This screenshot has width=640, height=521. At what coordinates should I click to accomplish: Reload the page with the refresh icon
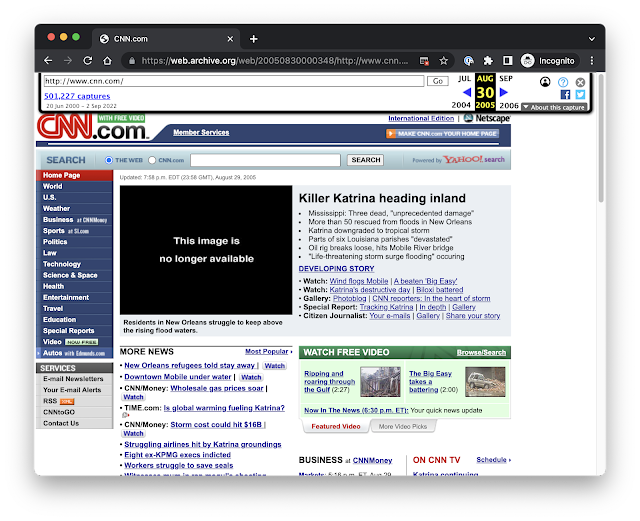(88, 61)
